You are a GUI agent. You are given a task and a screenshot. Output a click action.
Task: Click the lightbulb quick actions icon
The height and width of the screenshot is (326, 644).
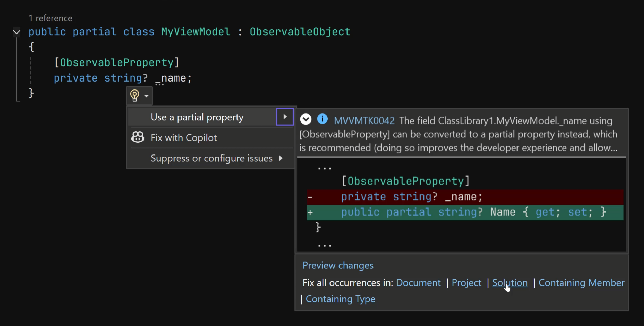[134, 96]
